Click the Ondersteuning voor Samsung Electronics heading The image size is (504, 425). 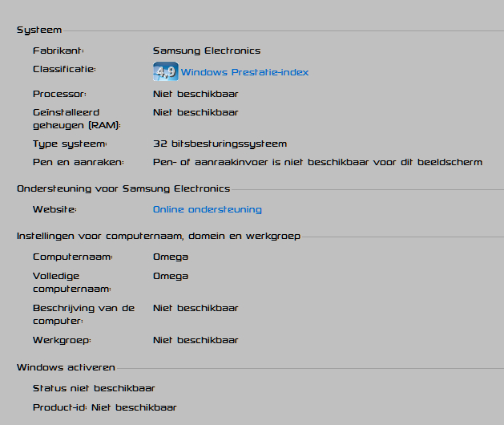[x=123, y=188]
